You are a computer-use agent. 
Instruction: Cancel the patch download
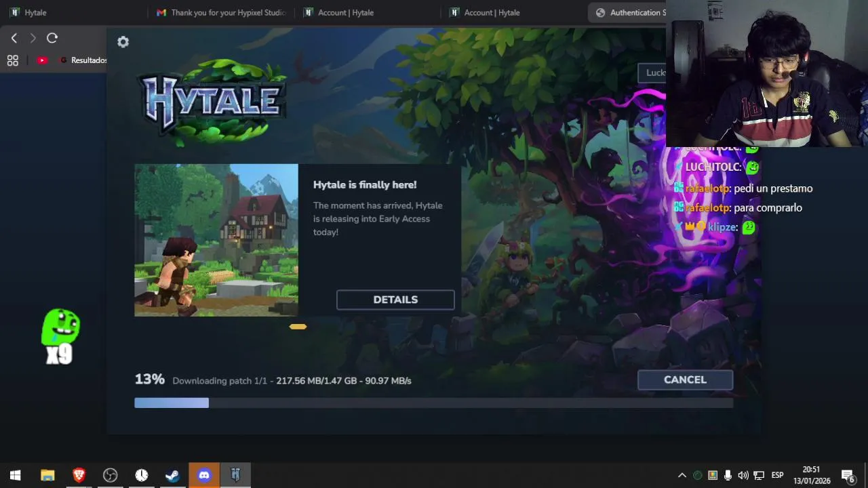pos(685,380)
